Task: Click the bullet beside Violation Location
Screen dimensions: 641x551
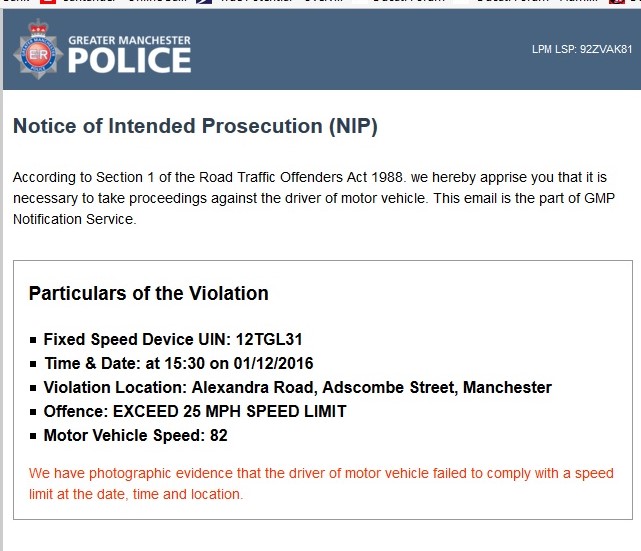Action: pyautogui.click(x=34, y=388)
